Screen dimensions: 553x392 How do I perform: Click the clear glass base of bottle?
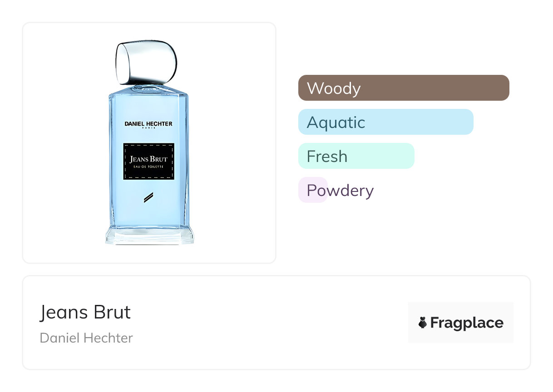[149, 236]
